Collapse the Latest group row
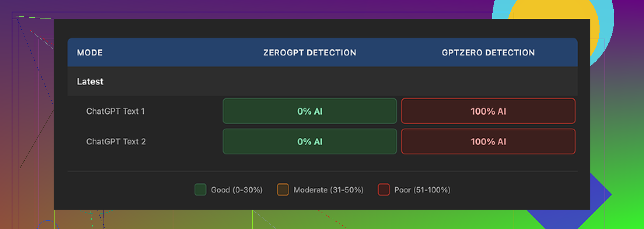 coord(90,82)
